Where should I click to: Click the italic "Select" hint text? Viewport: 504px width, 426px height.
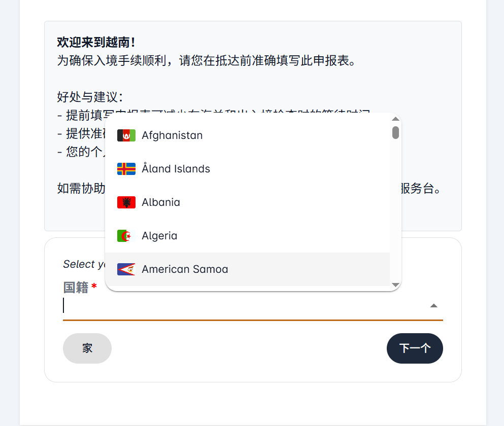coord(79,264)
